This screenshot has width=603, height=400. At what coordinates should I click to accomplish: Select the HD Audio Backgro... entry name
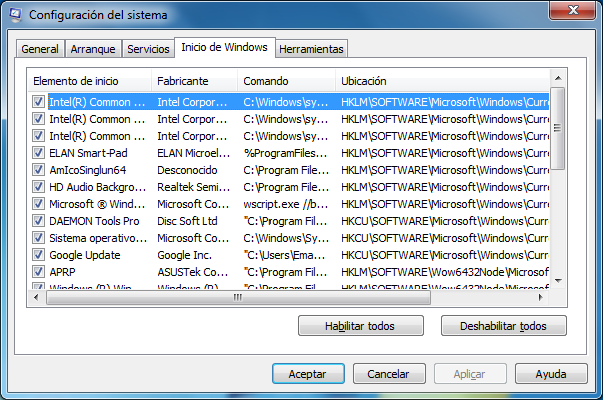pos(98,187)
